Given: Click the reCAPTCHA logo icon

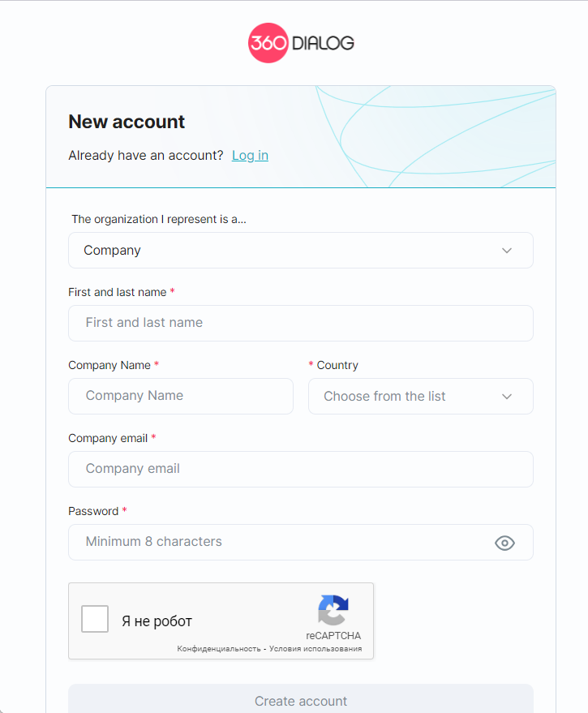Looking at the screenshot, I should [x=333, y=611].
